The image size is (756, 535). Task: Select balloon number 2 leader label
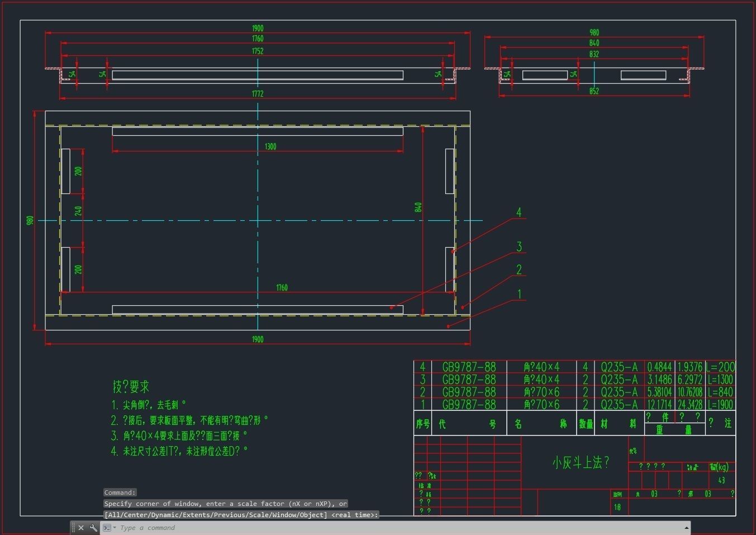(x=519, y=270)
